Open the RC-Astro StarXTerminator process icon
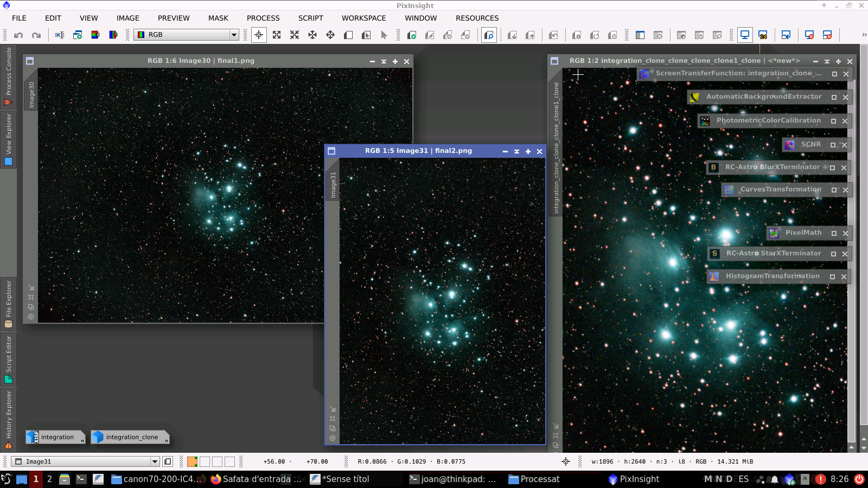Screen dimensions: 868x488 (x=774, y=253)
